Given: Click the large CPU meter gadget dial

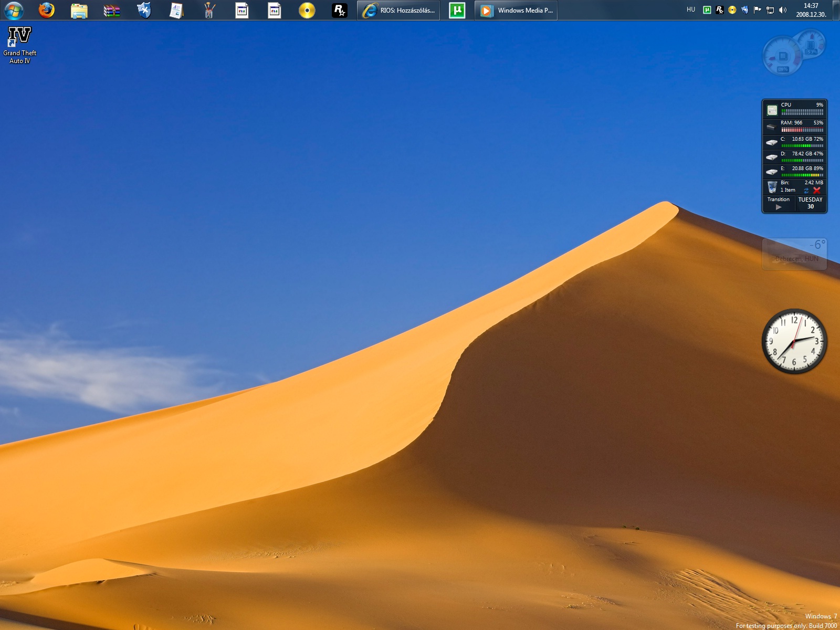Looking at the screenshot, I should pos(782,56).
